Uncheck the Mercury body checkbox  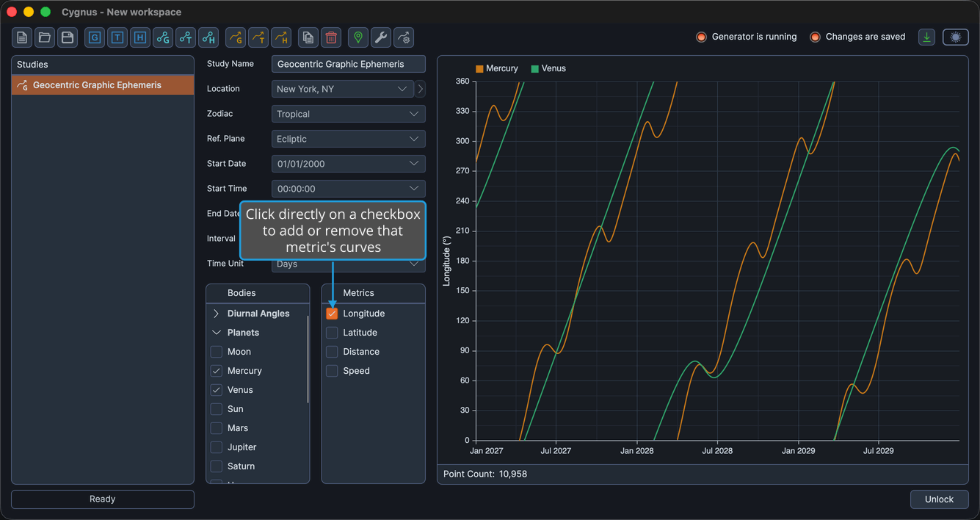[x=217, y=371]
